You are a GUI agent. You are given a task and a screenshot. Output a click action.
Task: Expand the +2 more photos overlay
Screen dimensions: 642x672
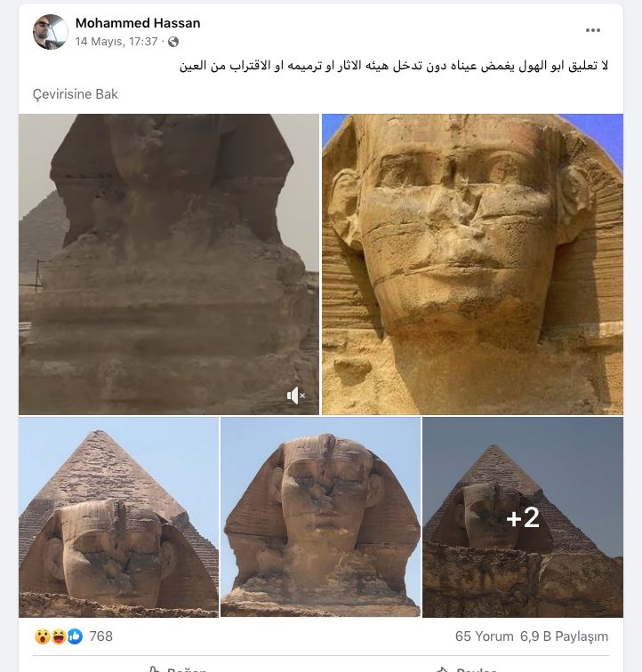coord(523,517)
